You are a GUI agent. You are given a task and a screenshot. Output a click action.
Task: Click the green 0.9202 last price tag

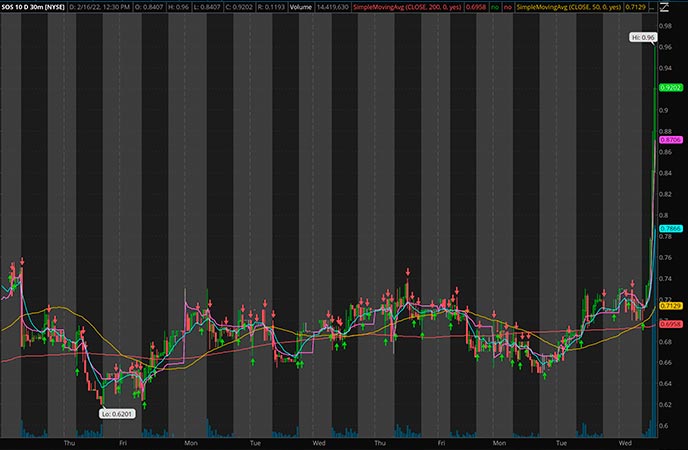coord(669,88)
